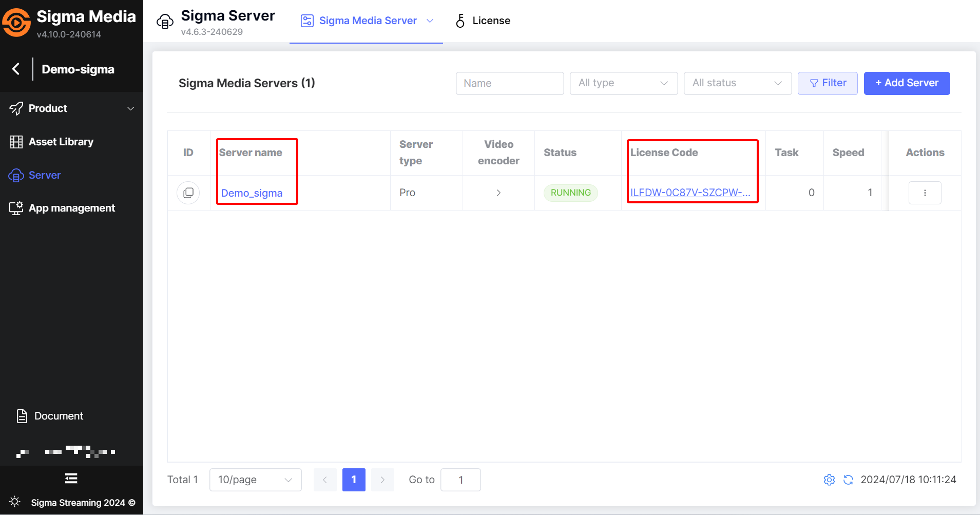Click the copy ID icon in server row
This screenshot has height=515, width=980.
188,193
